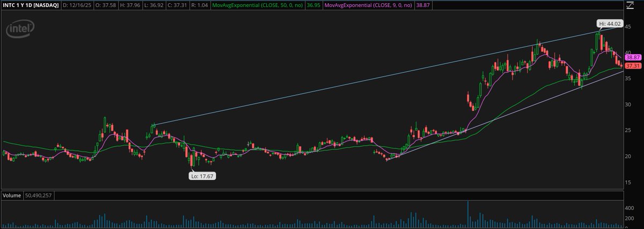Click the low price L: 36.92
This screenshot has height=229, width=644.
pos(153,5)
